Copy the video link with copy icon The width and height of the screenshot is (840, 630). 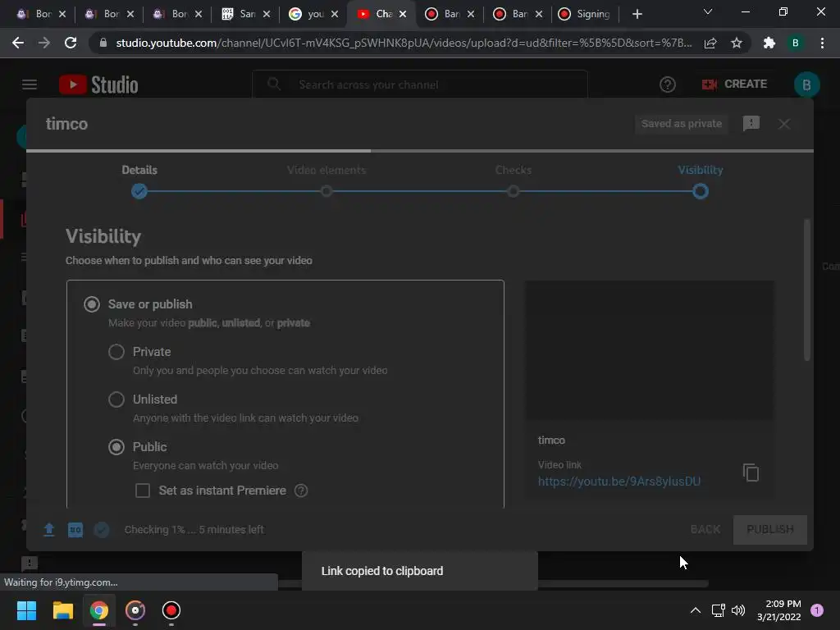tap(751, 472)
